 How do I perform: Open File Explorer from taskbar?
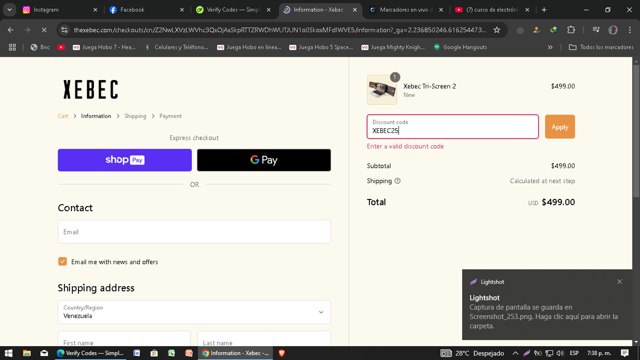(x=27, y=353)
